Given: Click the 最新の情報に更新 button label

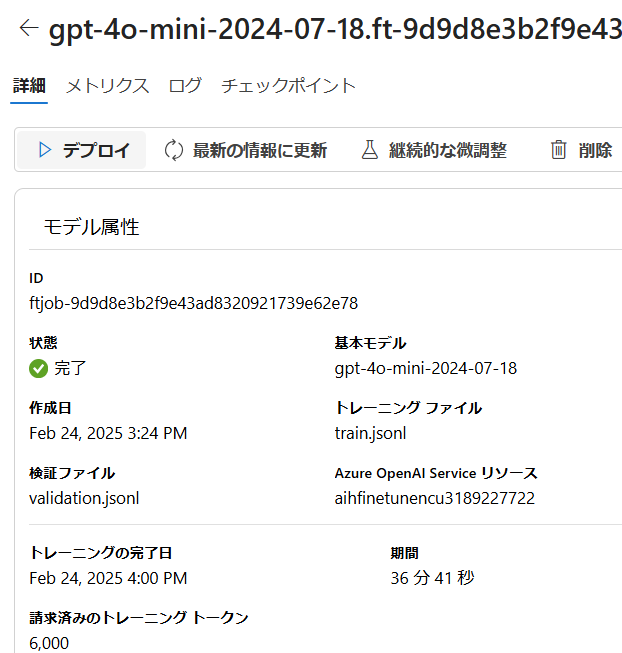Looking at the screenshot, I should pyautogui.click(x=260, y=150).
